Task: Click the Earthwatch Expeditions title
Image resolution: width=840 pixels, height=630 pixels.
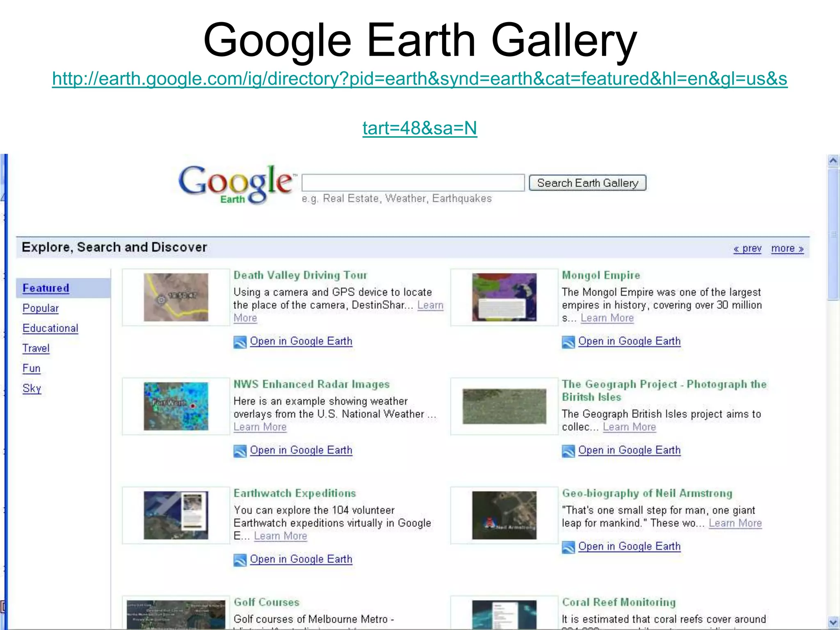Action: click(x=294, y=493)
